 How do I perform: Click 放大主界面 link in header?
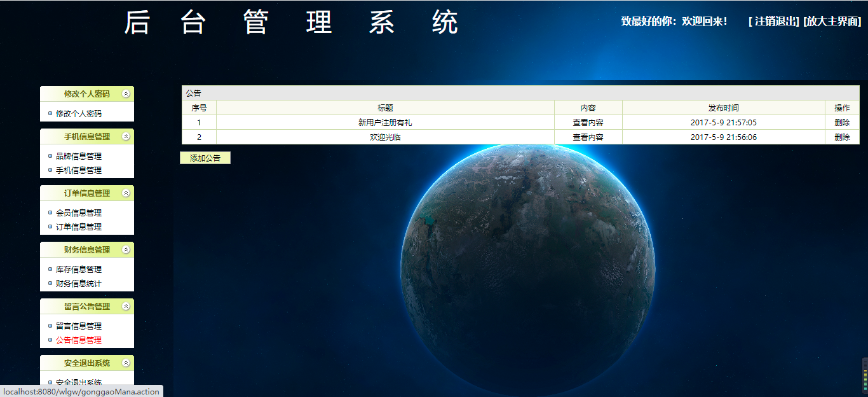[832, 21]
